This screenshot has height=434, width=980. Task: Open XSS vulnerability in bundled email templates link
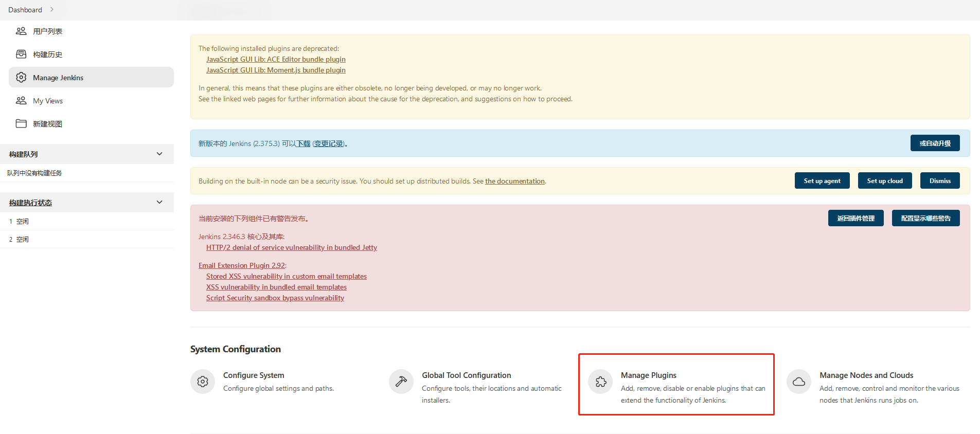[276, 287]
